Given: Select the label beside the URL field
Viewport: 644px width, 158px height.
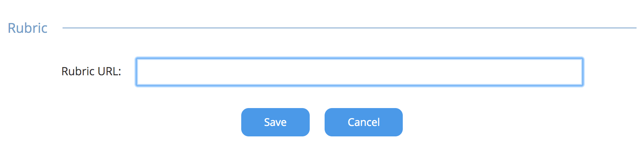Looking at the screenshot, I should point(91,71).
